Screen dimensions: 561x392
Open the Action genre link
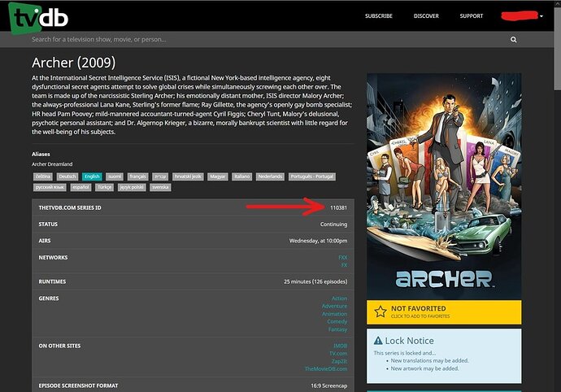click(x=339, y=298)
